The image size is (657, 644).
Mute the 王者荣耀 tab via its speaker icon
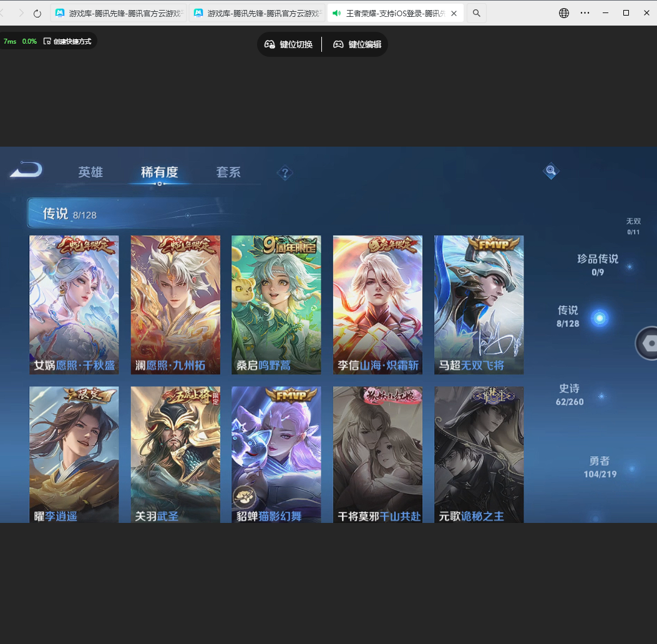pyautogui.click(x=337, y=12)
